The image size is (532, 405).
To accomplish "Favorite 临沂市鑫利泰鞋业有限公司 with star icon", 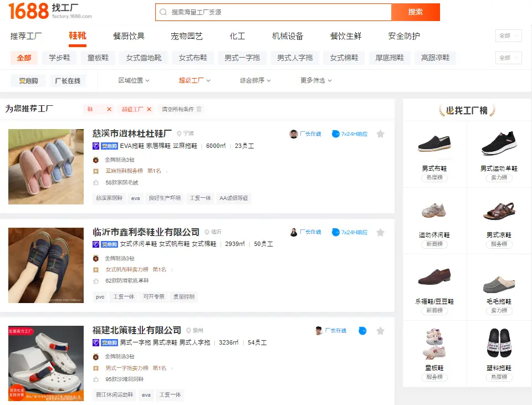I will 380,232.
